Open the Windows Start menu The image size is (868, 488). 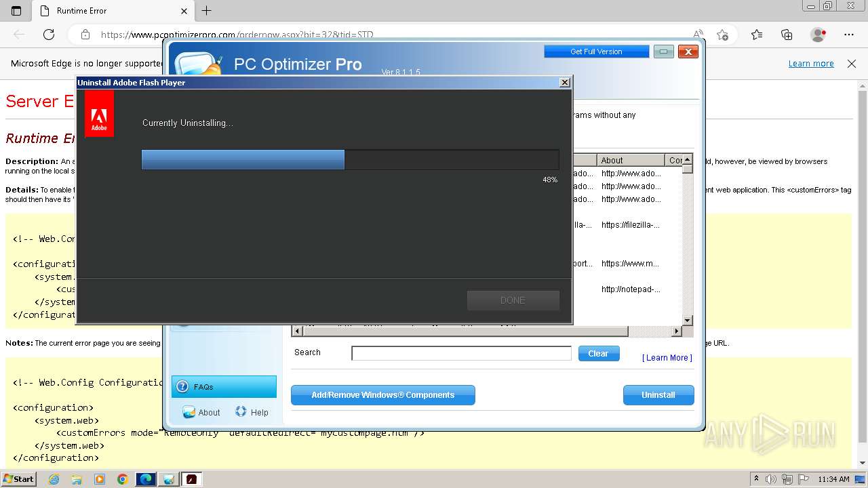click(19, 479)
